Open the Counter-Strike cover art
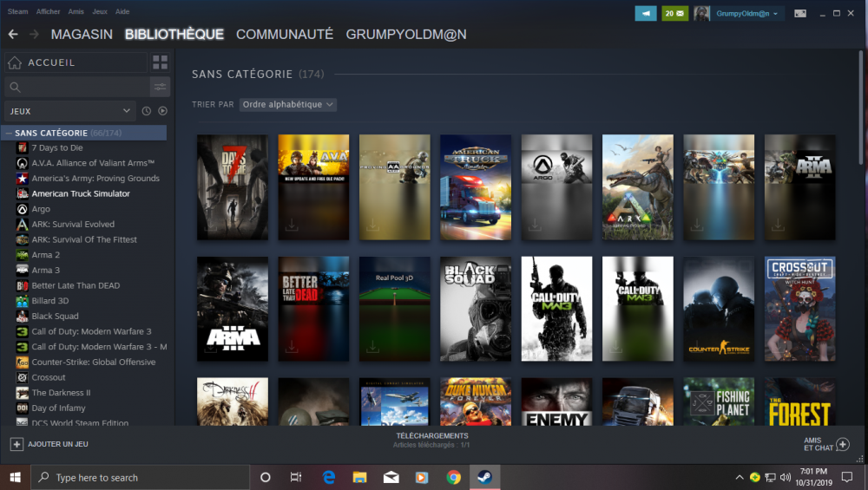 pyautogui.click(x=719, y=309)
